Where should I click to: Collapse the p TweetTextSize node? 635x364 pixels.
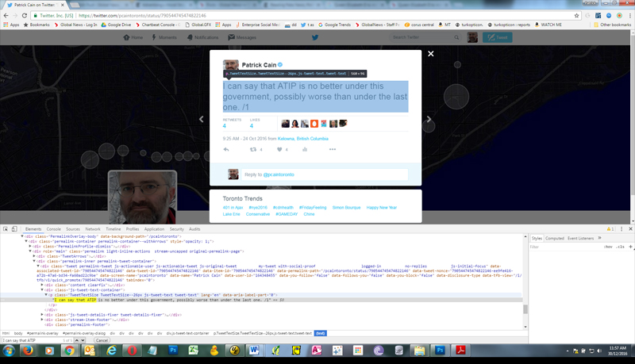[46, 295]
